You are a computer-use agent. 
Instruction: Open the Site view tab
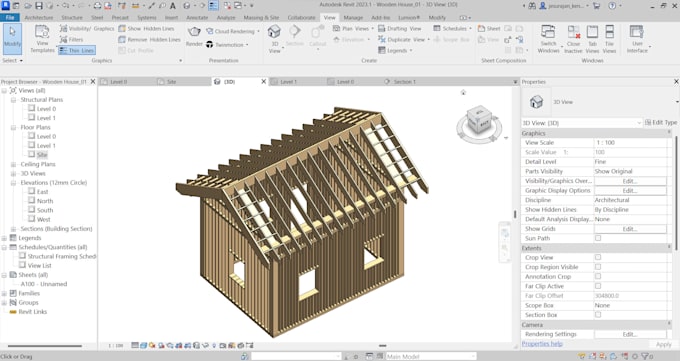(x=171, y=82)
